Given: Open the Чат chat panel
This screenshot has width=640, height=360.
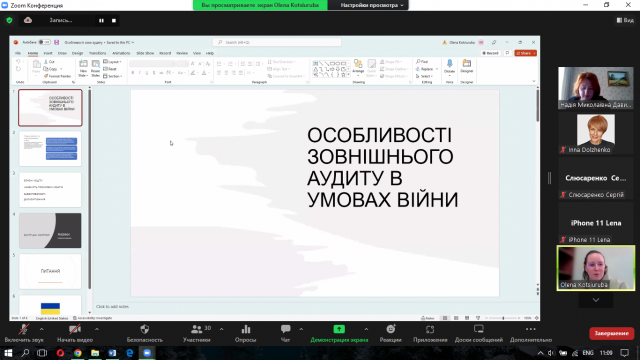Looking at the screenshot, I should [x=285, y=333].
